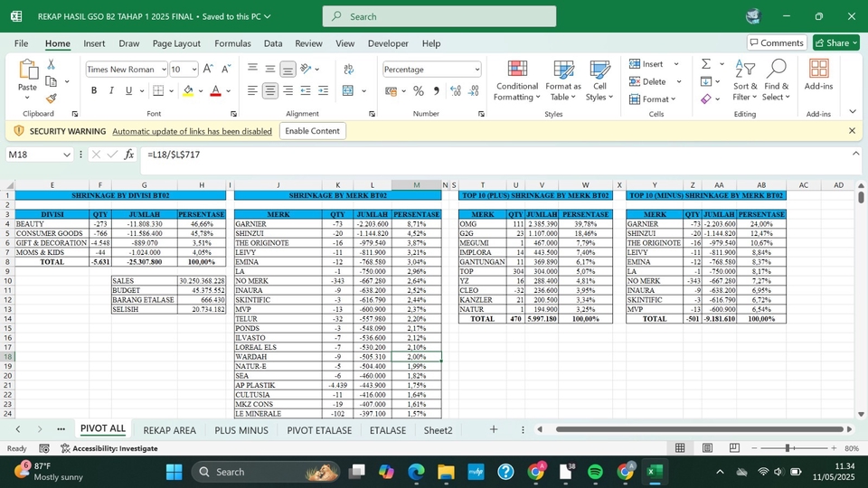Apply Comma Style format
The width and height of the screenshot is (868, 488).
point(436,90)
